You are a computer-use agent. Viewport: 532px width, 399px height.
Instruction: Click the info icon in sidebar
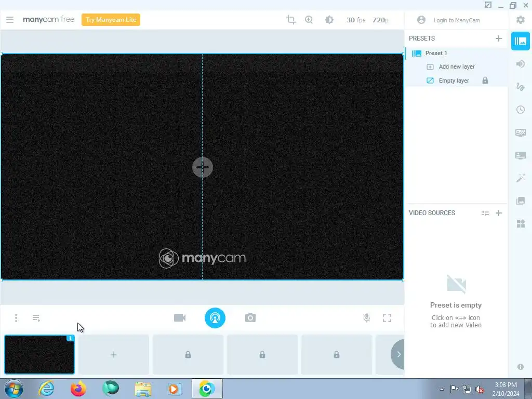521,367
